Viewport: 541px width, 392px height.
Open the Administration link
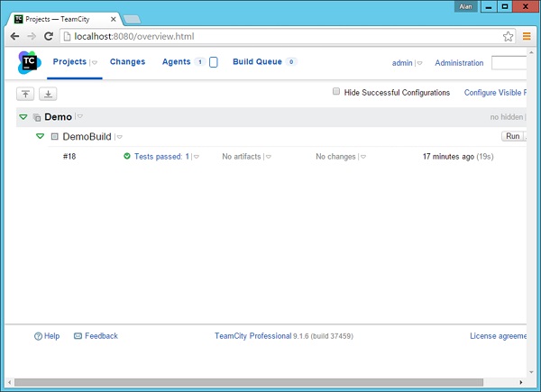(459, 63)
